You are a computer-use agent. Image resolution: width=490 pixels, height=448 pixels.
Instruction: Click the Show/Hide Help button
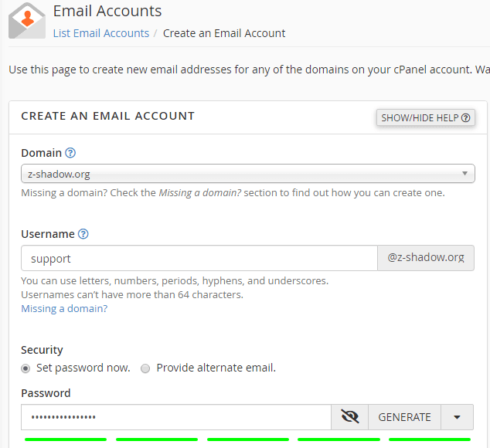point(425,117)
